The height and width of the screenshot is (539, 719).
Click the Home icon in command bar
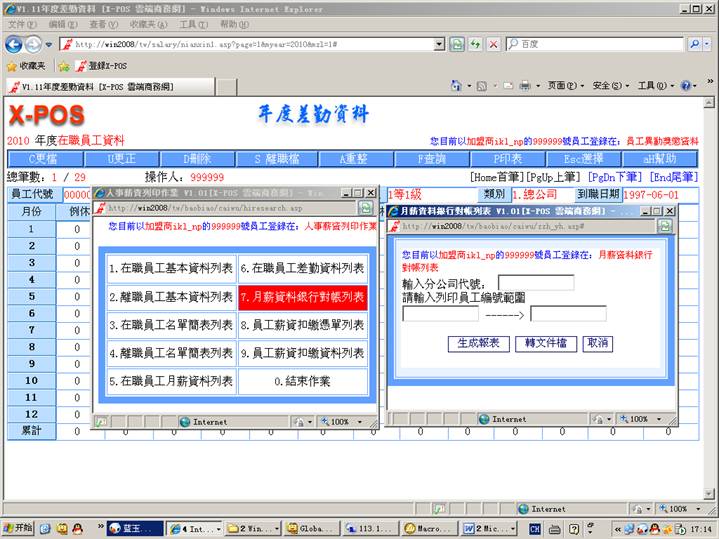pyautogui.click(x=456, y=86)
